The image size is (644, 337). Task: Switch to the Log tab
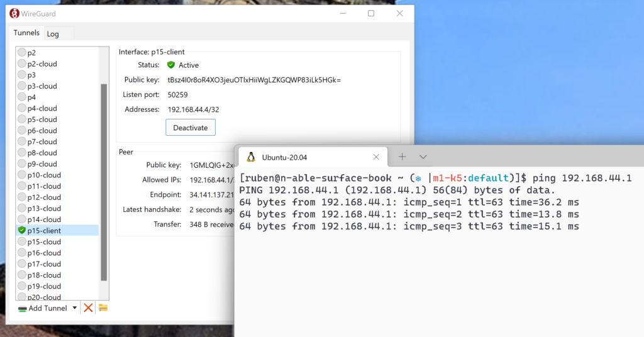click(53, 34)
